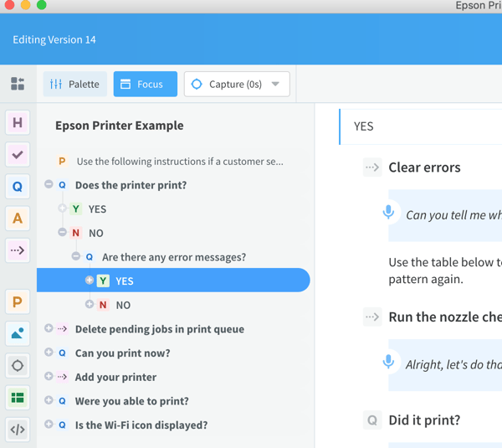Screen dimensions: 502x448
Task: Open the Capture (0s) dropdown
Action: pos(237,84)
